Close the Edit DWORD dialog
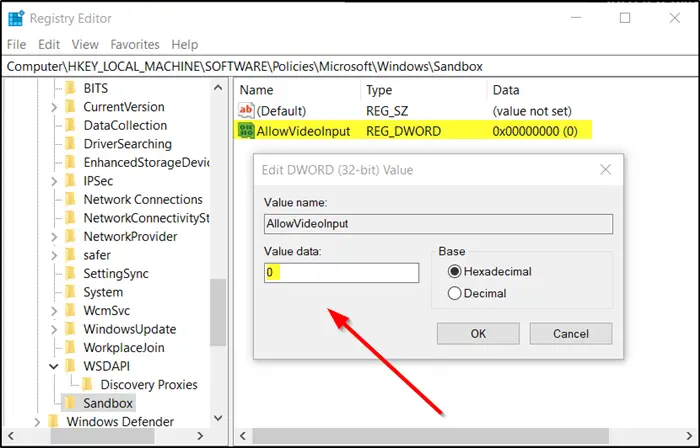 [x=605, y=170]
